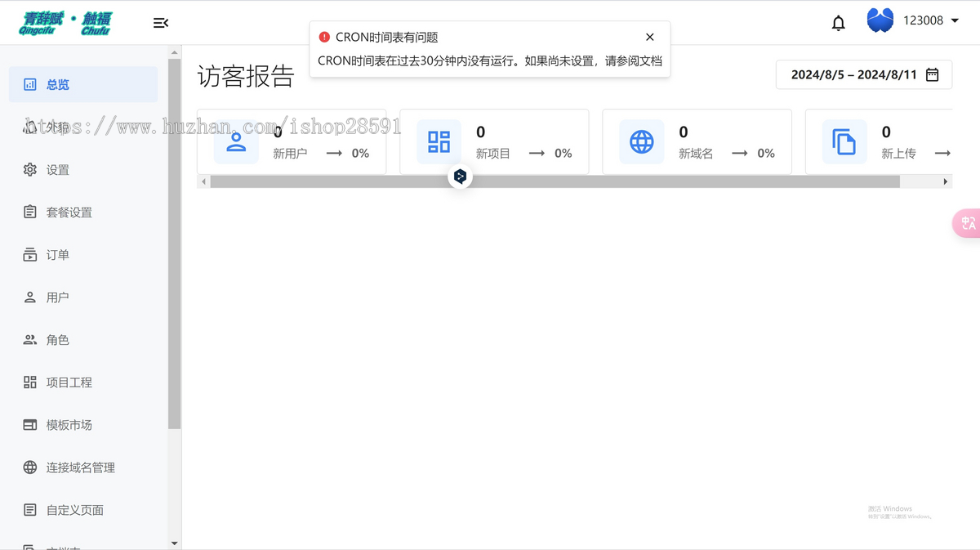Image resolution: width=980 pixels, height=550 pixels.
Task: Click the 新域名 globe icon card
Action: 641,141
